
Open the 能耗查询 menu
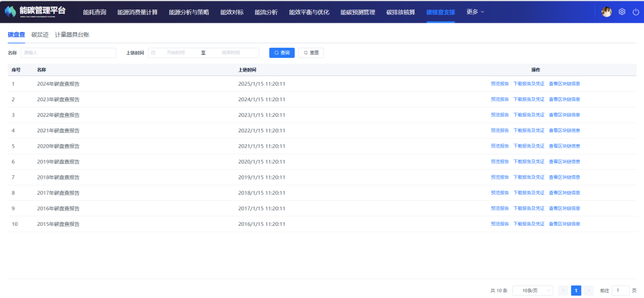click(94, 13)
